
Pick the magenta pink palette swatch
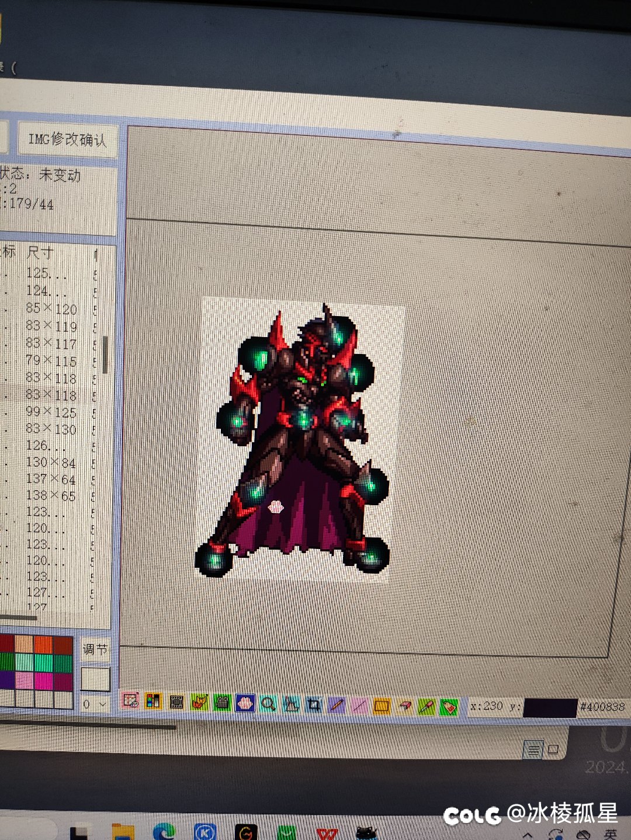tap(43, 681)
